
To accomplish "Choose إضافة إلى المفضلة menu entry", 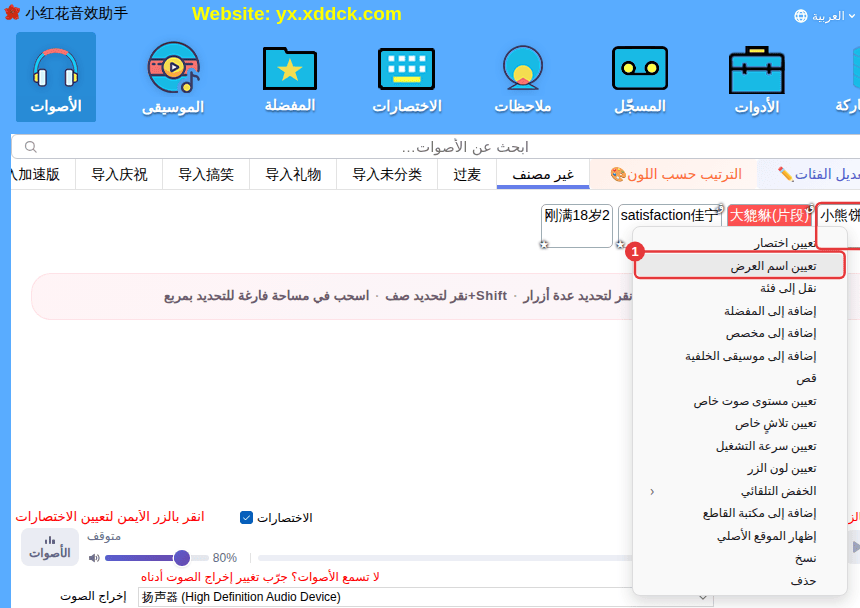I will pos(740,311).
